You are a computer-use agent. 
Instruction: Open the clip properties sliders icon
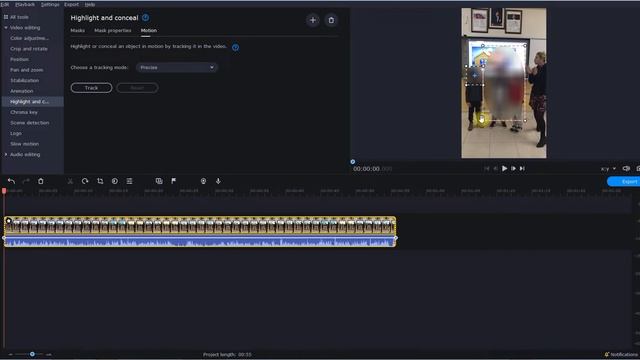[x=129, y=181]
